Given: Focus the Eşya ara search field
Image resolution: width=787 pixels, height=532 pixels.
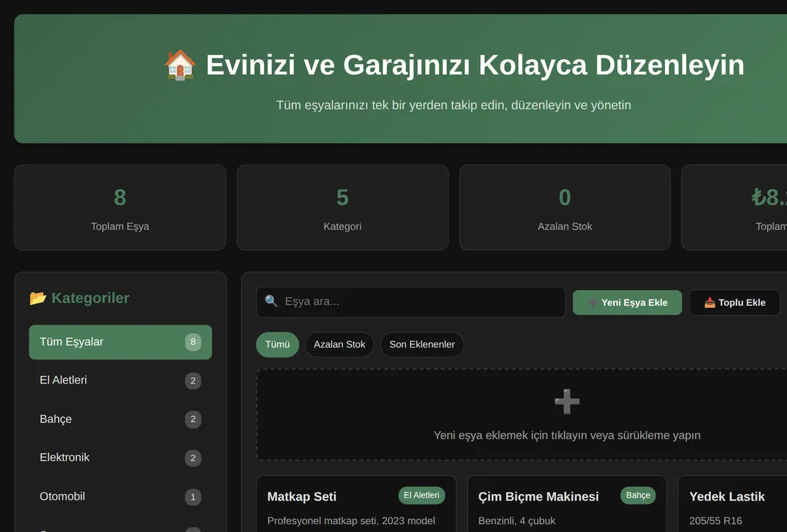Looking at the screenshot, I should pyautogui.click(x=411, y=302).
